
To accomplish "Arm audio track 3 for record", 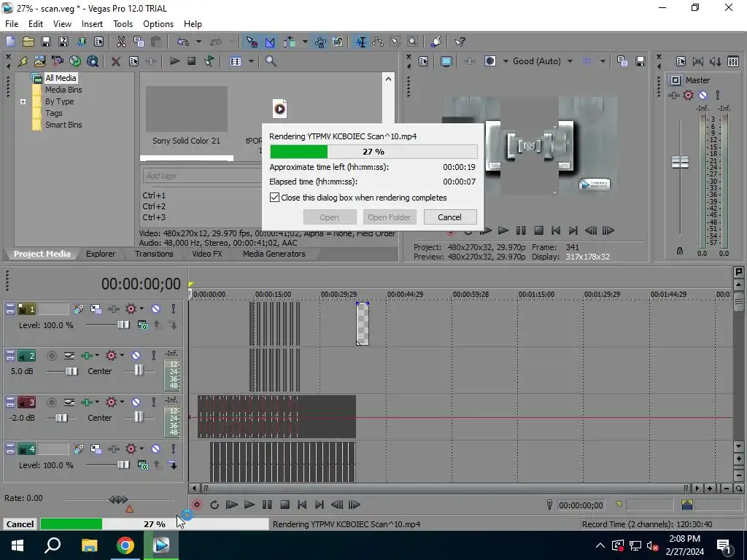I will tap(52, 402).
